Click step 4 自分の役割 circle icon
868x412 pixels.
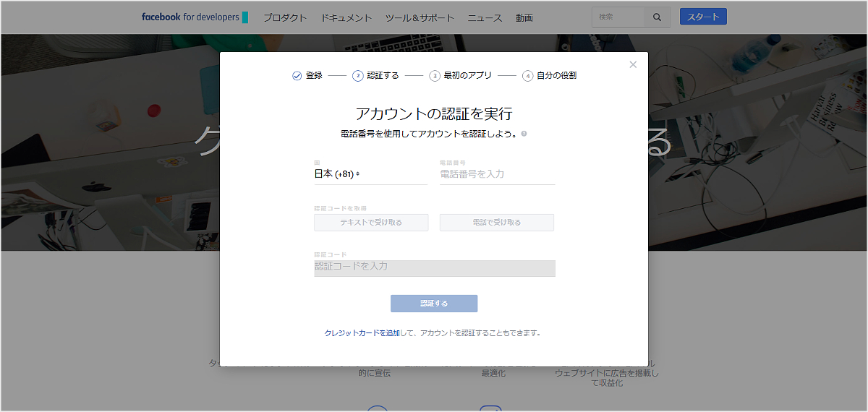[528, 76]
